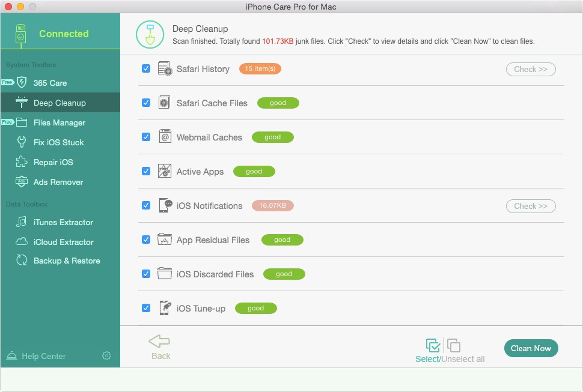Switch to iCloud Extractor in sidebar
The width and height of the screenshot is (583, 392).
click(x=60, y=242)
